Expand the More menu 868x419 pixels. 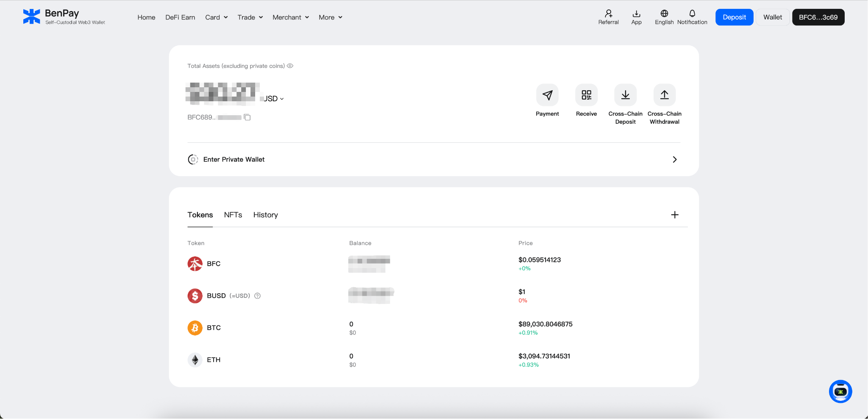coord(330,17)
